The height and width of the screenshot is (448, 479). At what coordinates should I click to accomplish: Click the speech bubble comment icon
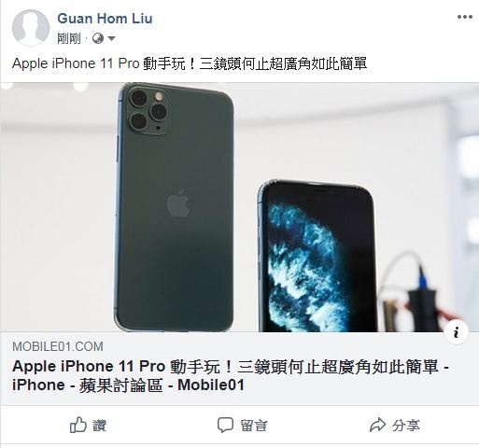(x=225, y=425)
